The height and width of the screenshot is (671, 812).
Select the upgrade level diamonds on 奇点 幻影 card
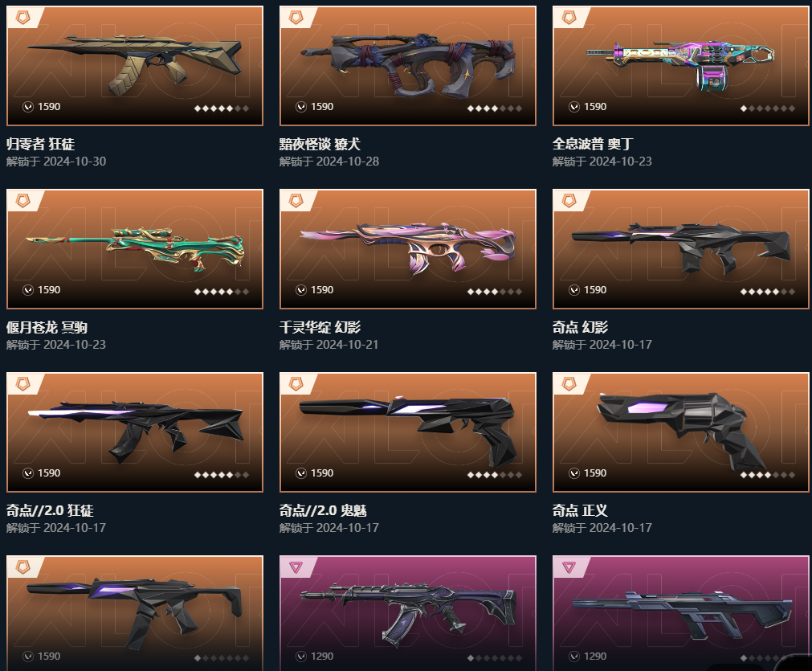[x=768, y=292]
